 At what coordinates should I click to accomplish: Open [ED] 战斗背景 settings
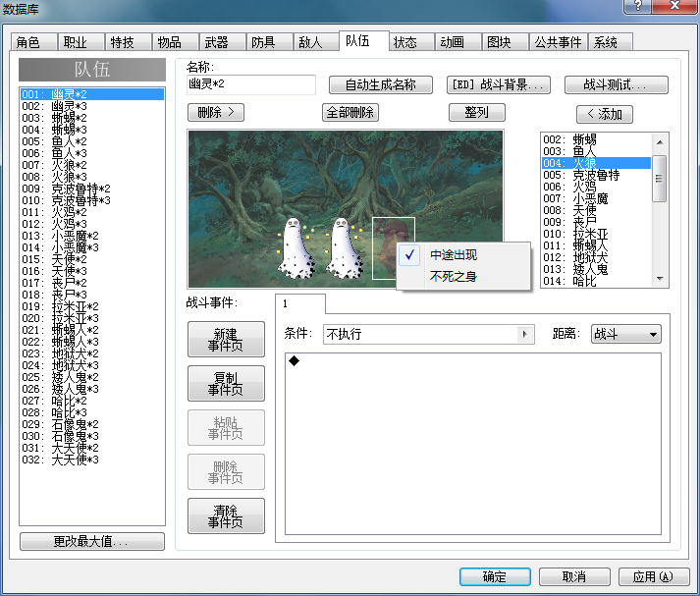click(498, 84)
